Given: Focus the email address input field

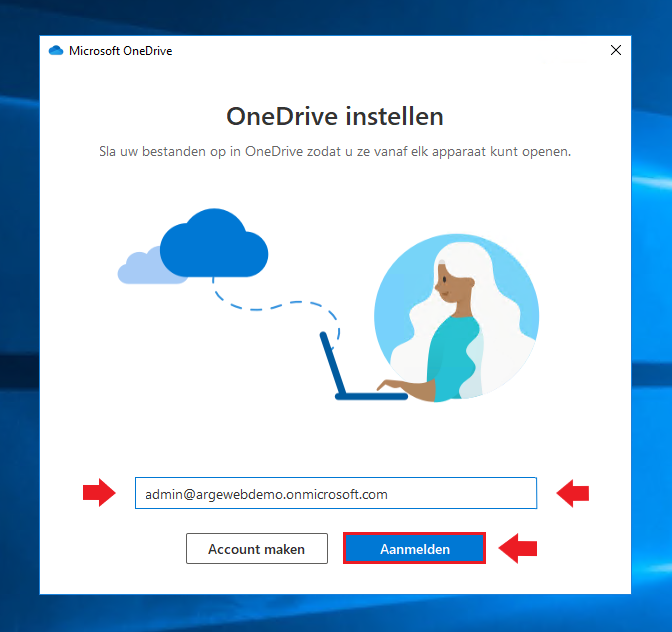Looking at the screenshot, I should click(x=336, y=493).
